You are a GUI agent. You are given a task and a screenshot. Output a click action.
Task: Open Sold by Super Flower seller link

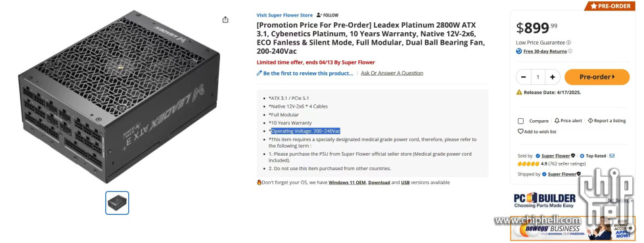tap(556, 156)
